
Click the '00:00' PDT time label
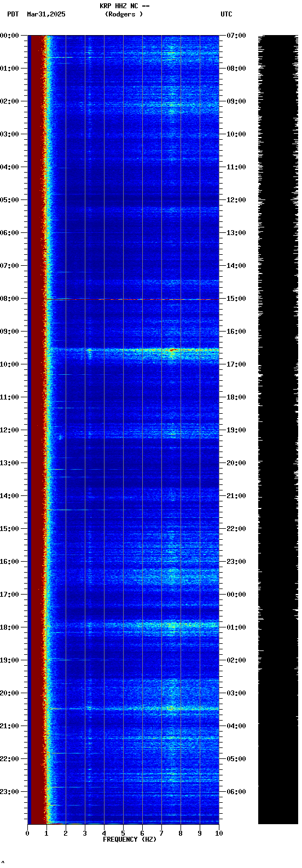click(10, 36)
